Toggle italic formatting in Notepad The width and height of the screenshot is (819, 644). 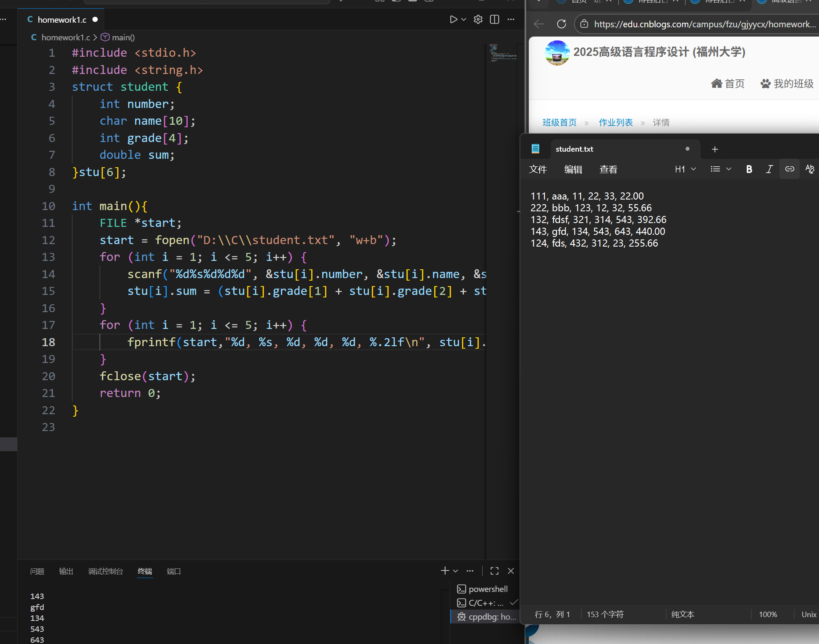point(769,169)
